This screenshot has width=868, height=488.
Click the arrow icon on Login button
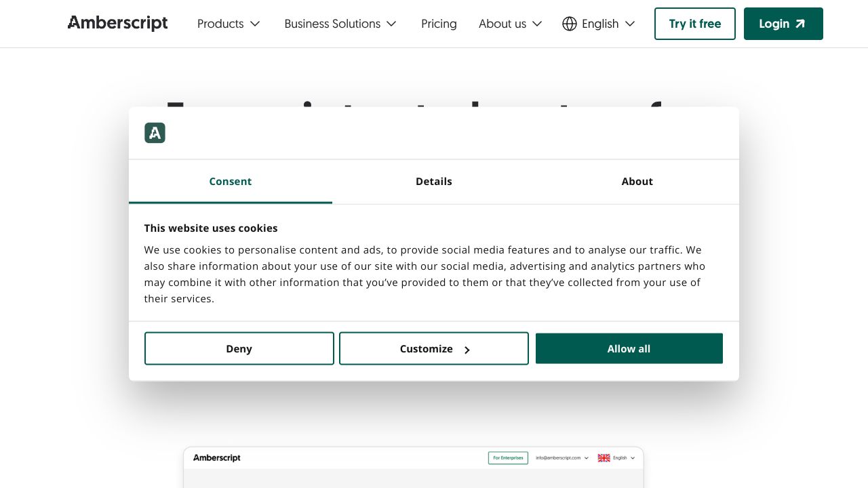pos(800,24)
